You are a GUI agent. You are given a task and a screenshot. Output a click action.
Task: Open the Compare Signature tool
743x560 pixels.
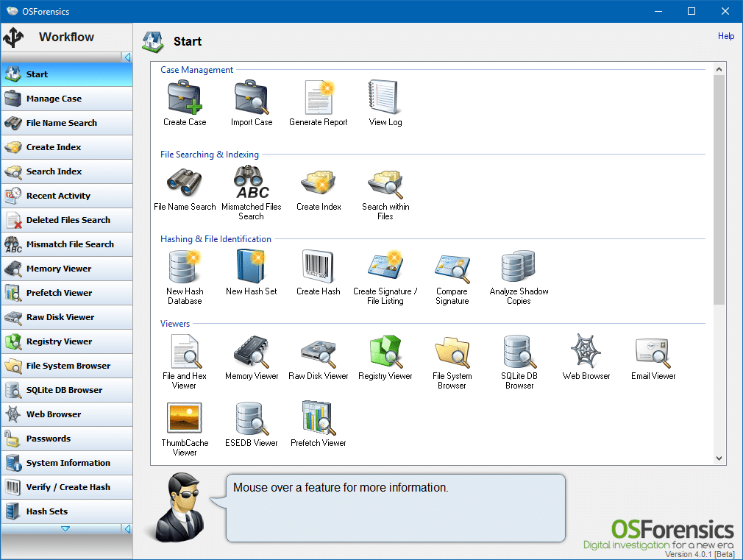pos(452,267)
